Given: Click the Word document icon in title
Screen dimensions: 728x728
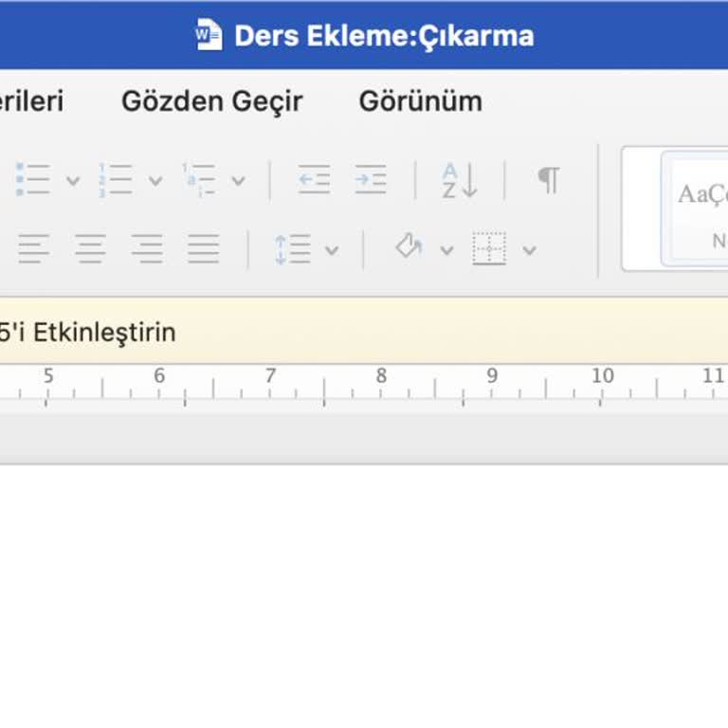Looking at the screenshot, I should [x=209, y=34].
